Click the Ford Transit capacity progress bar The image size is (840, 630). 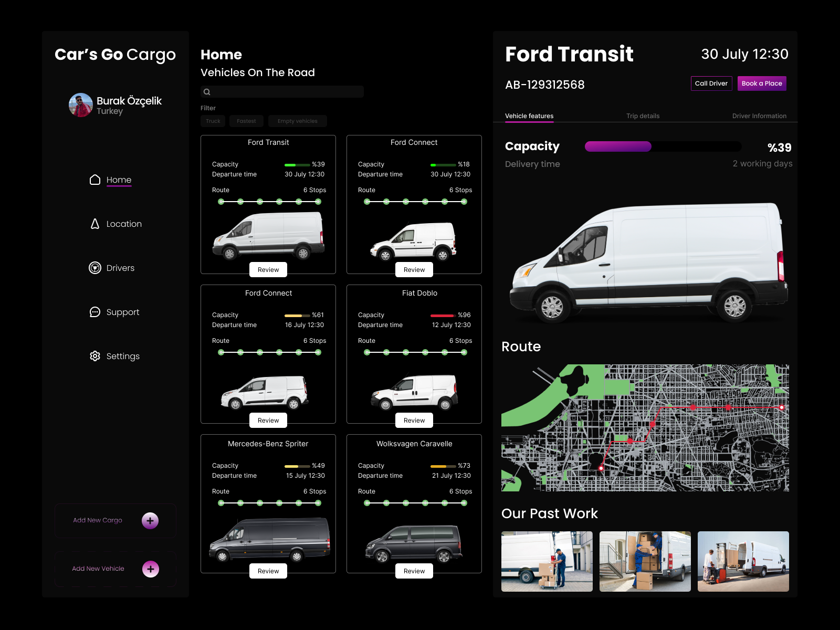pos(663,146)
